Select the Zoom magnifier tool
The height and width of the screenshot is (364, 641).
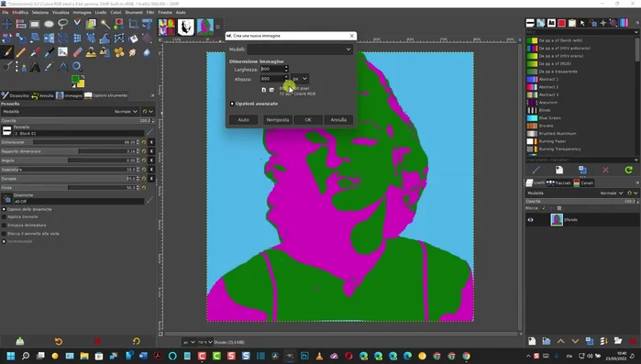tap(77, 67)
